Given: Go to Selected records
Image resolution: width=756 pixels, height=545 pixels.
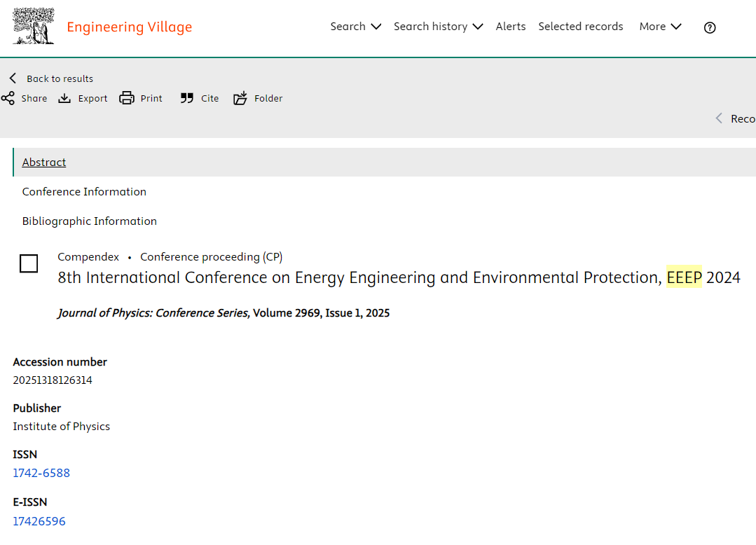Looking at the screenshot, I should coord(580,26).
